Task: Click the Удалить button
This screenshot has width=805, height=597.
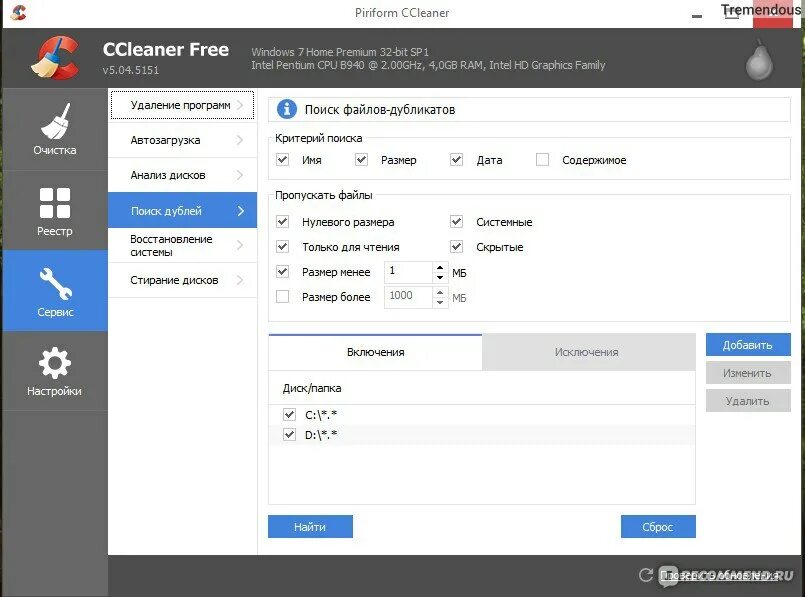Action: [748, 401]
